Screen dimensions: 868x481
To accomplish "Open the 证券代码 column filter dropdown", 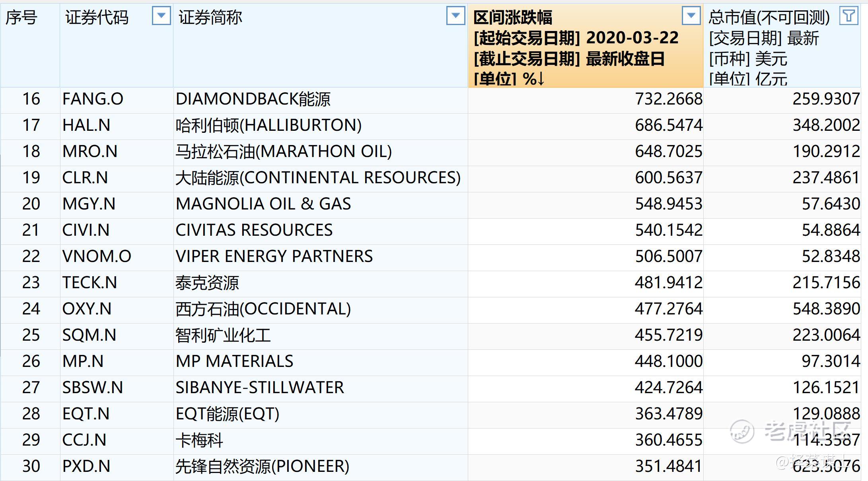I will [x=161, y=16].
